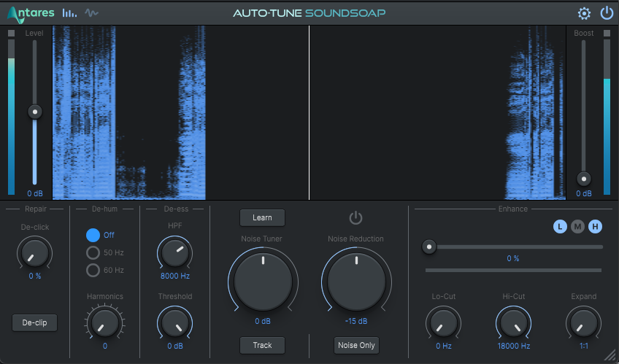Image resolution: width=619 pixels, height=364 pixels.
Task: Click the Track button
Action: point(262,346)
